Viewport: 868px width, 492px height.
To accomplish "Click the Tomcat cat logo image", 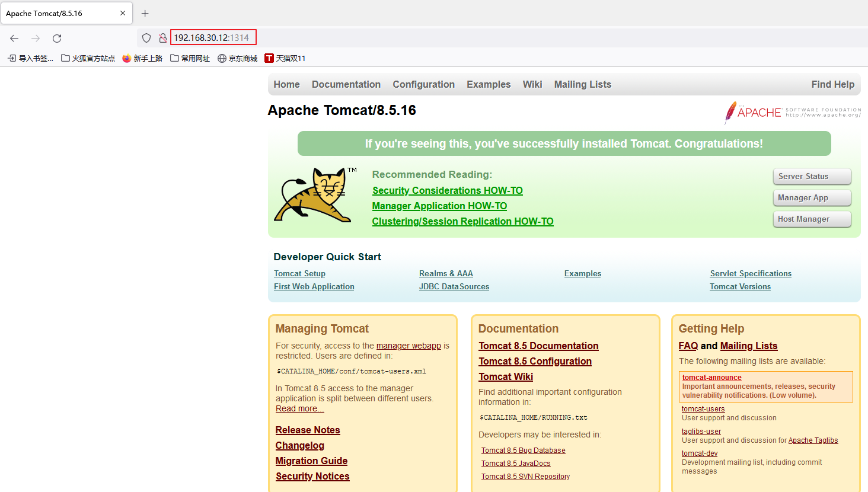I will [315, 195].
